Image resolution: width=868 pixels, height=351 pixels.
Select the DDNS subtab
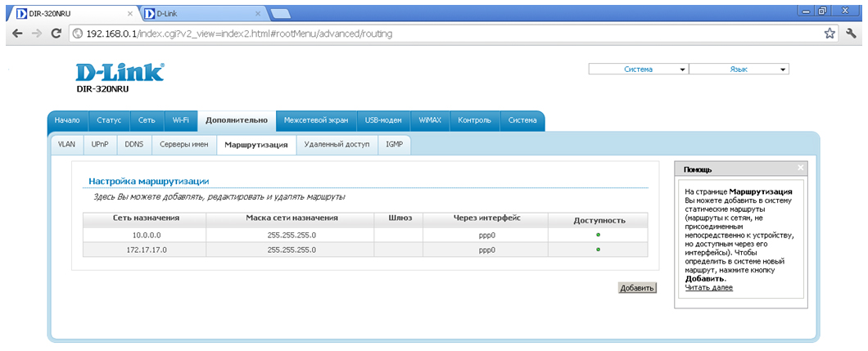pyautogui.click(x=133, y=144)
